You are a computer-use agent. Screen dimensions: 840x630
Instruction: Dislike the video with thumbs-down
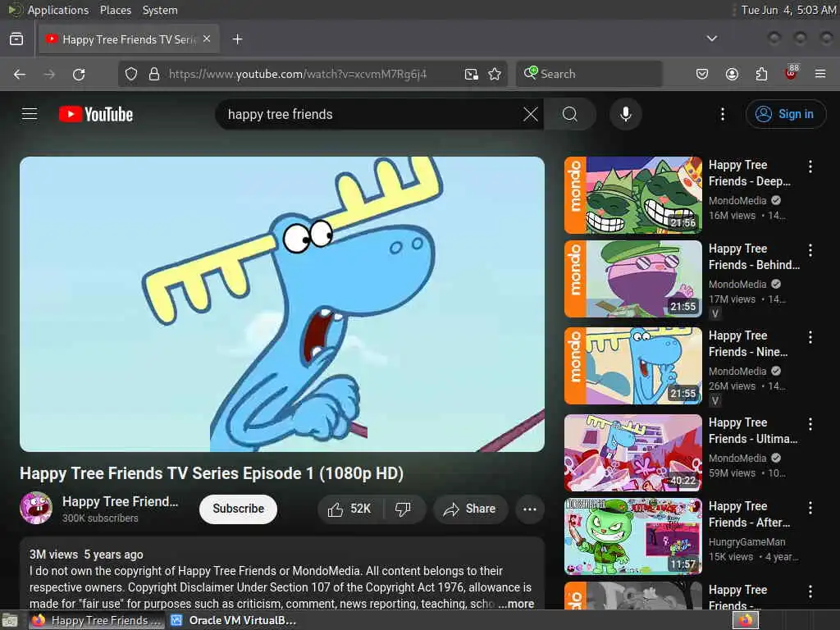404,509
